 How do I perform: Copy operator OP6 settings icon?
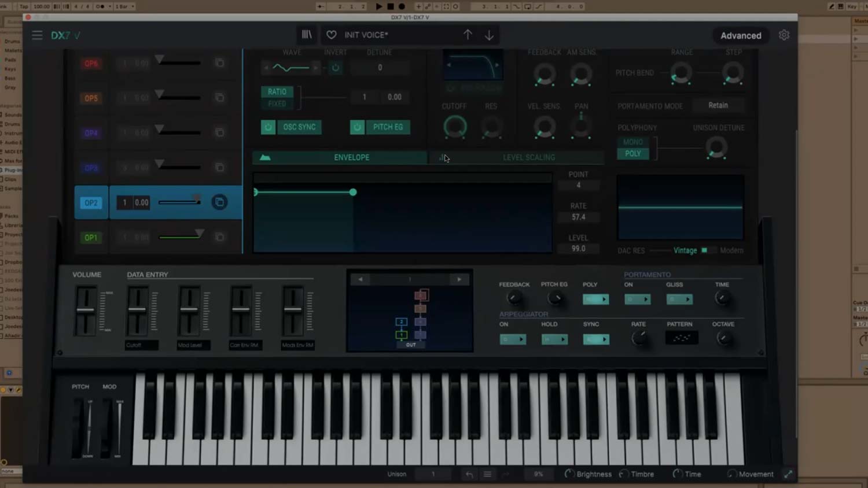coord(219,62)
